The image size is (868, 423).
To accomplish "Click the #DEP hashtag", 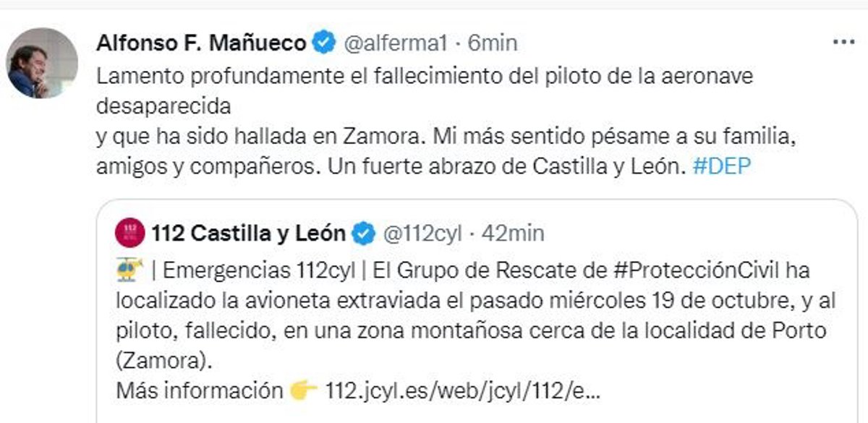I will (721, 167).
